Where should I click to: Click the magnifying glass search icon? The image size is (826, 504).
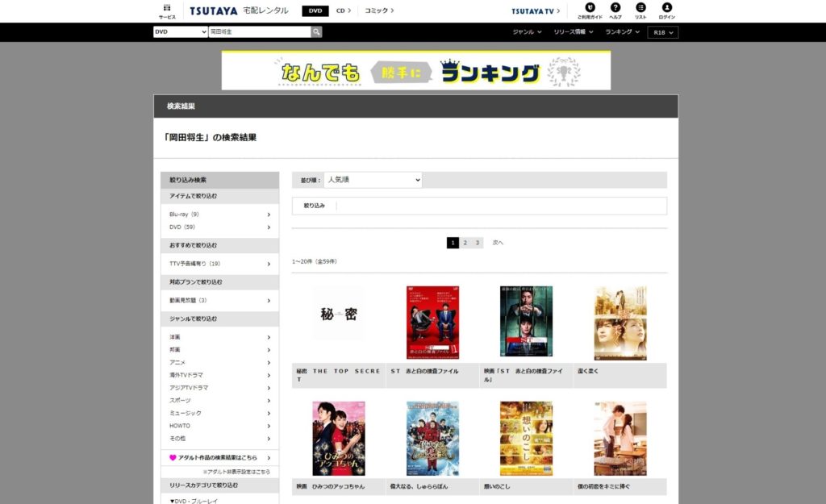pos(316,31)
